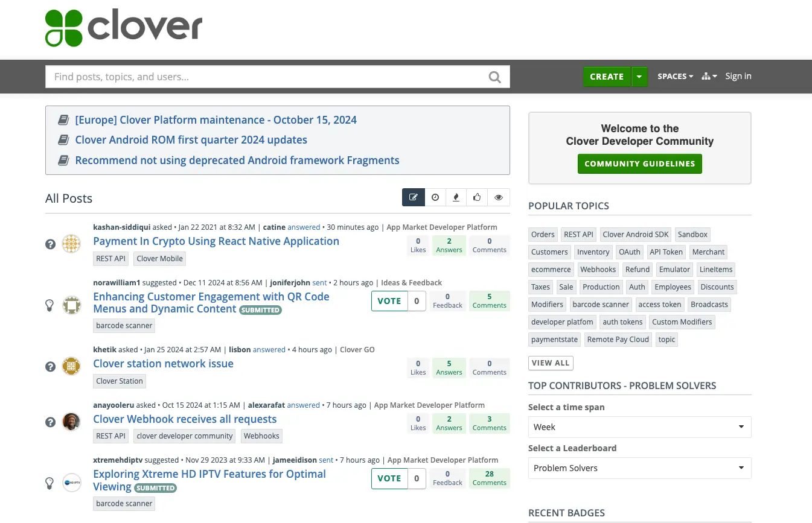Click the search magnifier icon
The width and height of the screenshot is (812, 523).
pos(494,77)
